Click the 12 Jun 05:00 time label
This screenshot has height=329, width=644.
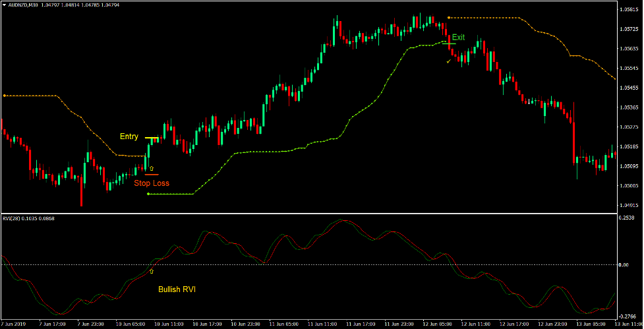[438, 324]
